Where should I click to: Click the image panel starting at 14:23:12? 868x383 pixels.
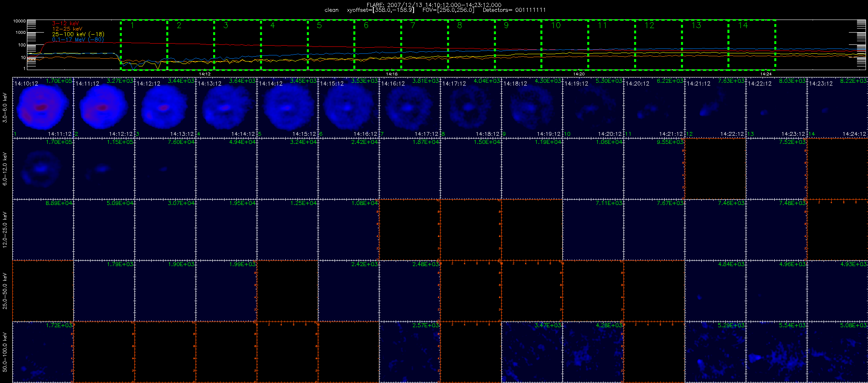click(x=837, y=108)
